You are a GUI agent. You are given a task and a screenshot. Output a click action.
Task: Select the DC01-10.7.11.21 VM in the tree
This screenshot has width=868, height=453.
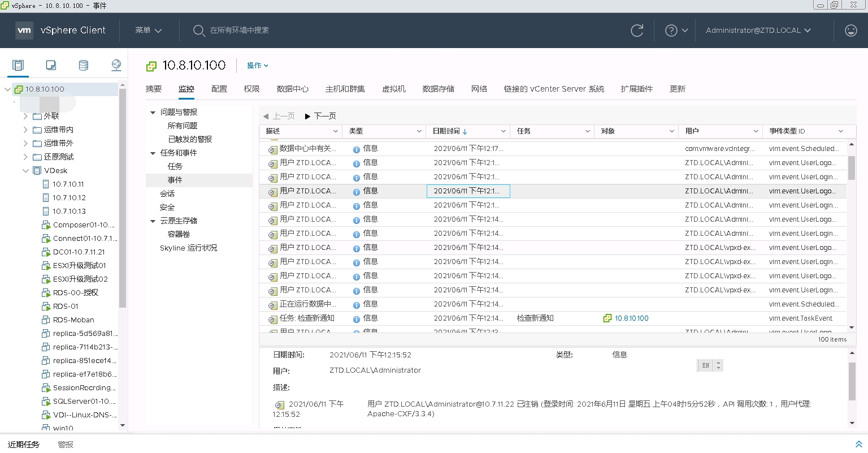click(79, 252)
